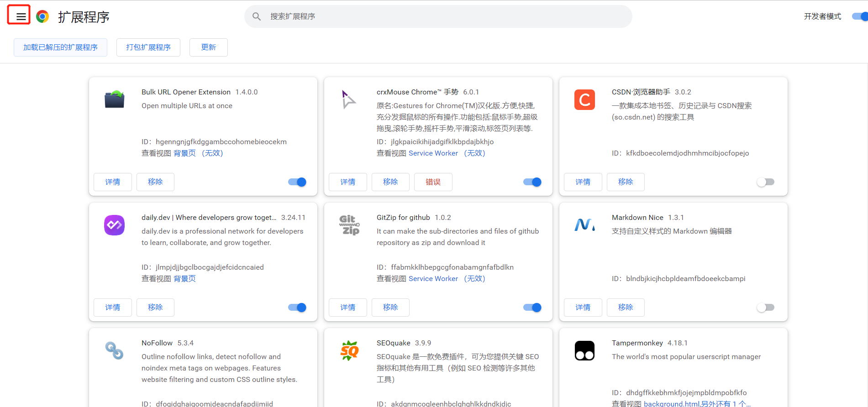
Task: Click the Tampermonkey black icon
Action: point(584,350)
